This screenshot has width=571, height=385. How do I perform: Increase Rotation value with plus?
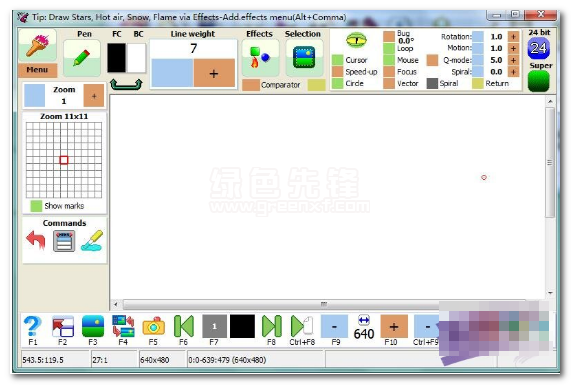pos(513,37)
